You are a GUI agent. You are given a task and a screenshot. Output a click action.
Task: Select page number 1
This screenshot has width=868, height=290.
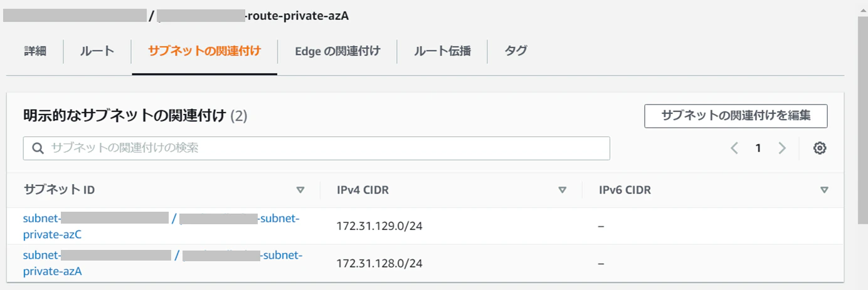pos(758,148)
